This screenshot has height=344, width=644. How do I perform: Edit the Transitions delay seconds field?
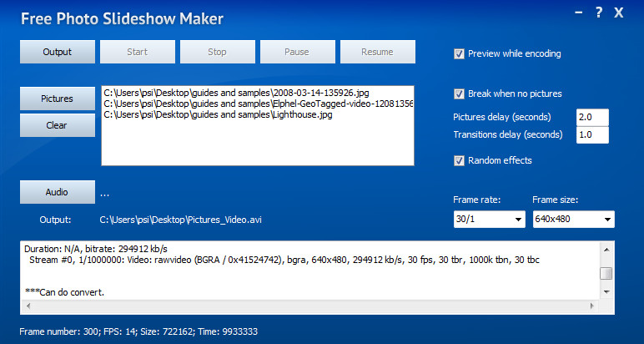(592, 134)
